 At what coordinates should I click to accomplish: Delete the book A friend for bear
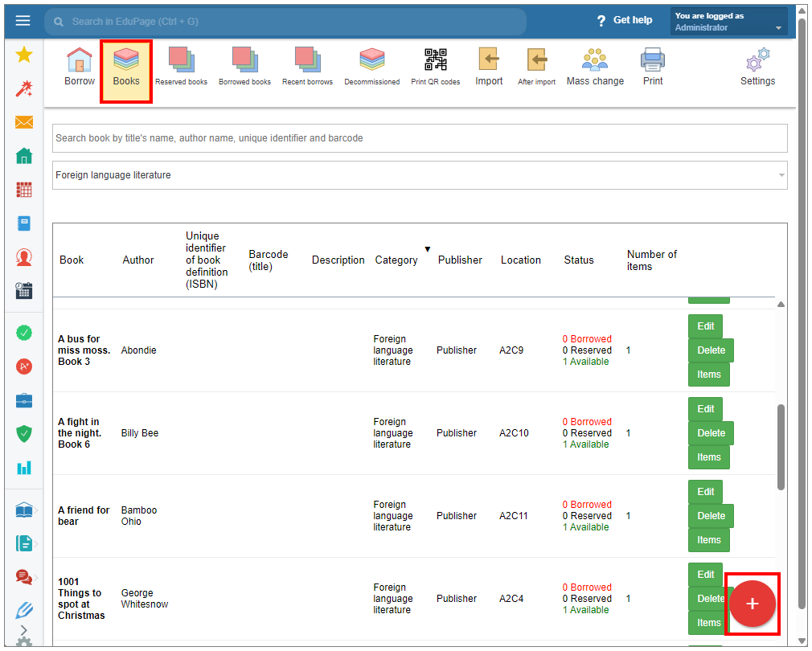[x=711, y=516]
